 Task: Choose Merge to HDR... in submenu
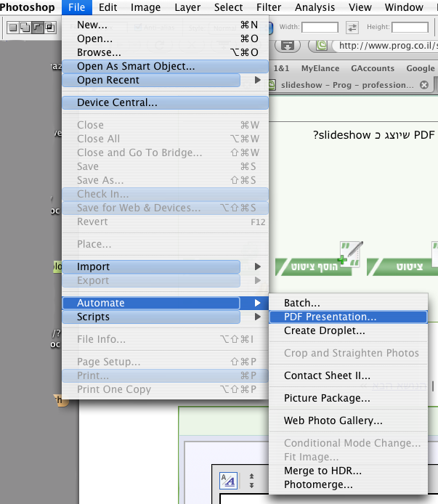coord(348,471)
